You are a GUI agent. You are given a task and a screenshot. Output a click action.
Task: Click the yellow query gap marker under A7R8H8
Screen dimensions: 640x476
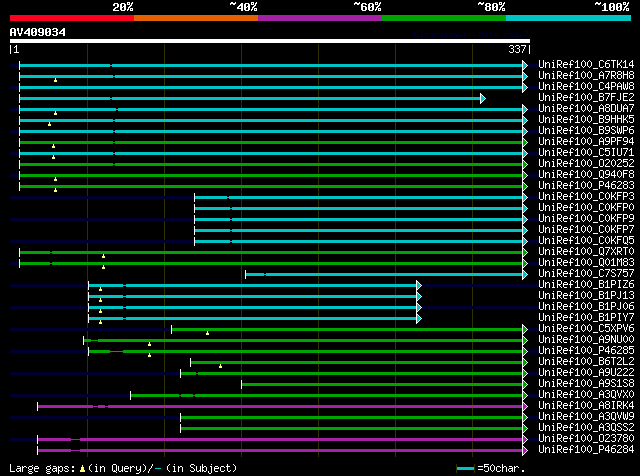click(x=56, y=80)
